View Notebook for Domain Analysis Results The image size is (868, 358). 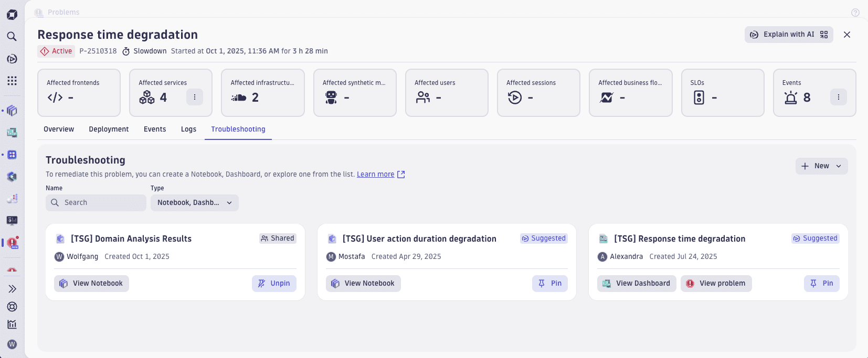point(91,284)
